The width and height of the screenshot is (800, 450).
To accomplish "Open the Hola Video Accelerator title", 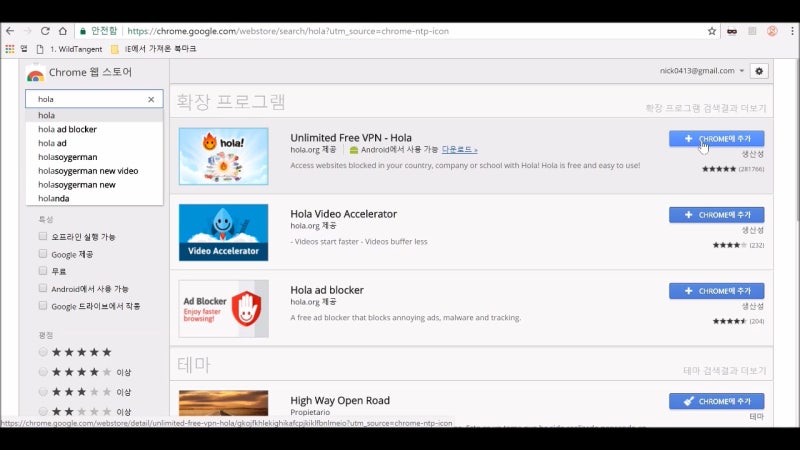I will tap(343, 214).
